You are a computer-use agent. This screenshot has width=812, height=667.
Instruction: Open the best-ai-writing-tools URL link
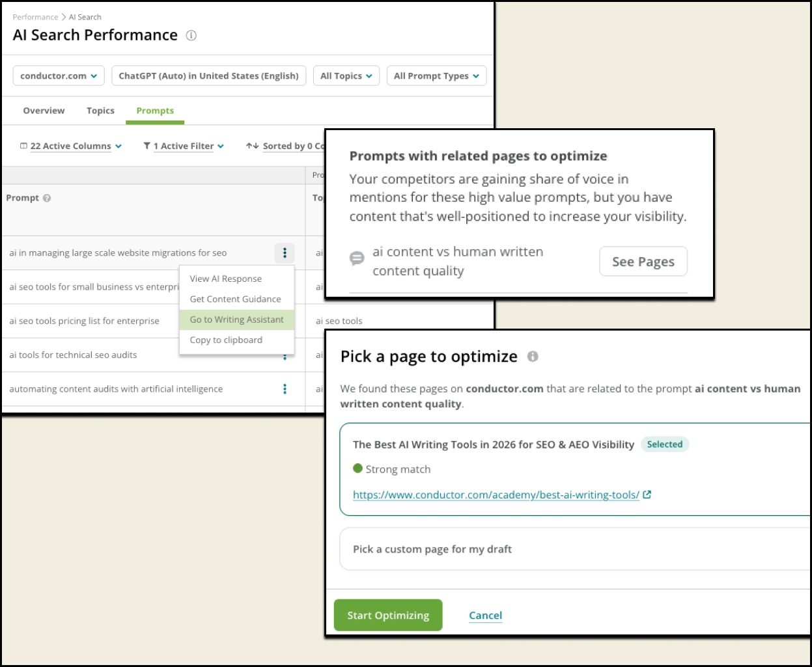pyautogui.click(x=496, y=495)
